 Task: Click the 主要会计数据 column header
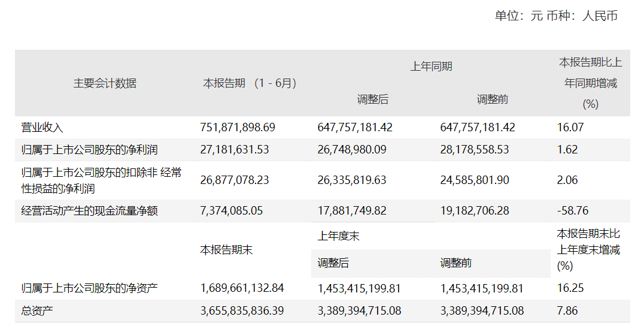[x=105, y=83]
